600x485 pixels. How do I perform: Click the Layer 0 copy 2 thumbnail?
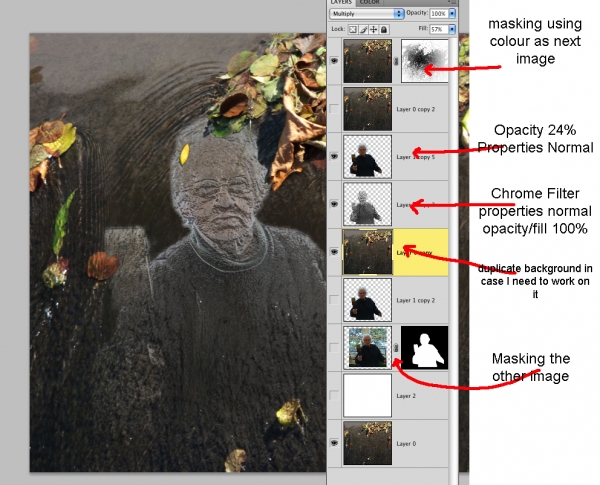[x=367, y=109]
